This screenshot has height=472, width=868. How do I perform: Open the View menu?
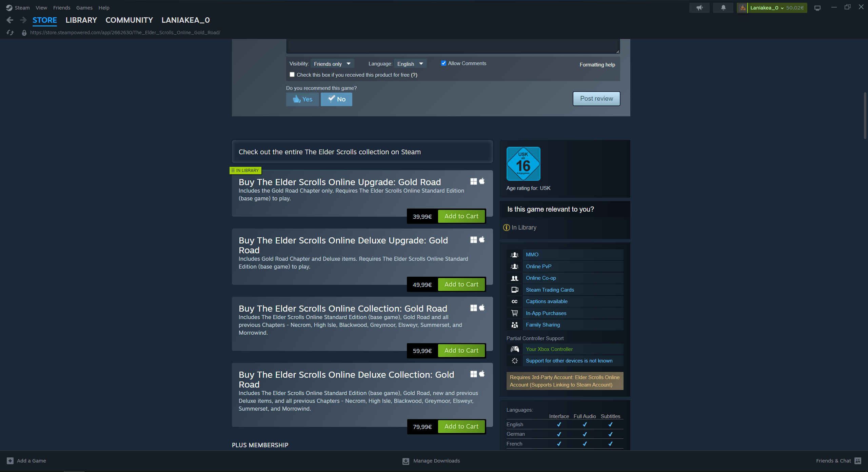point(41,8)
